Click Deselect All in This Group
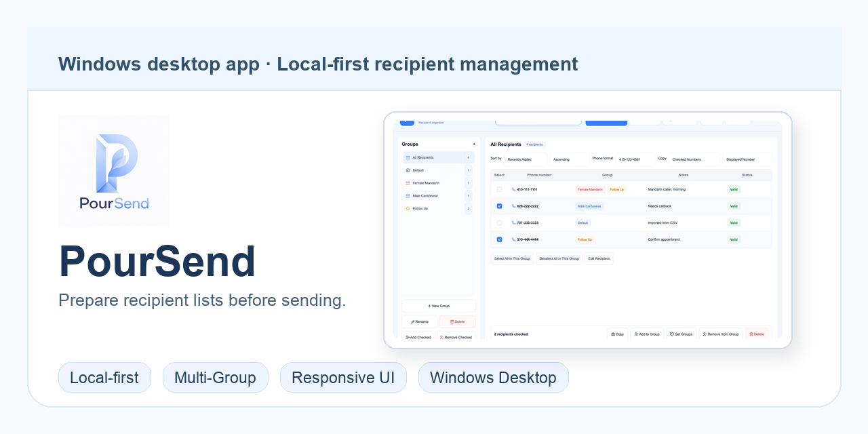The height and width of the screenshot is (434, 868). [559, 258]
